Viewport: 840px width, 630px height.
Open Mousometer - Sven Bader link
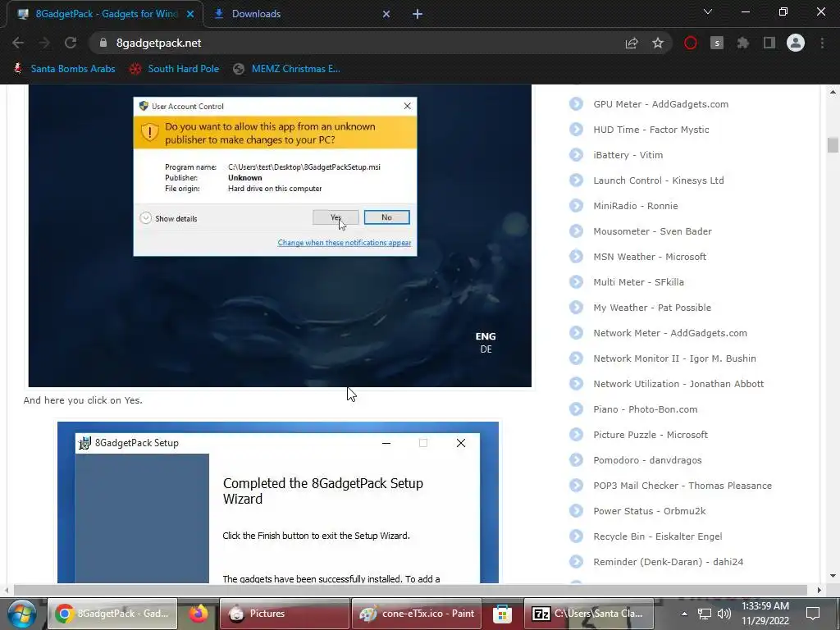[x=652, y=231]
